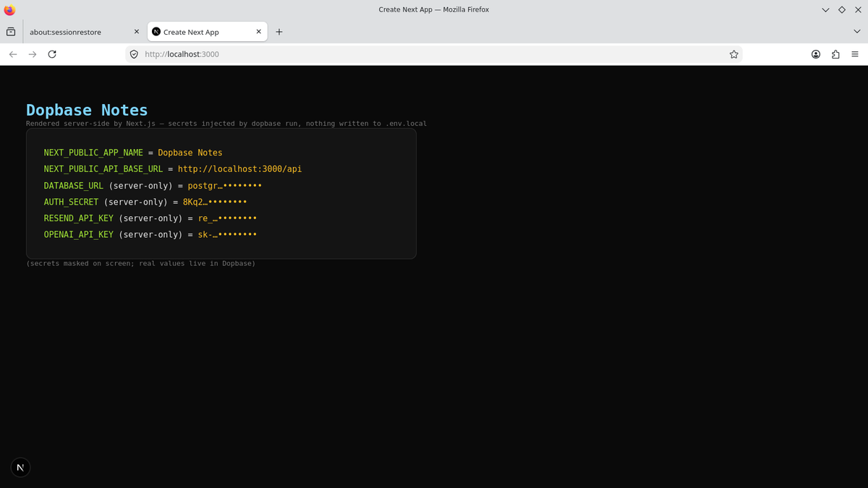Click the OPENAI_API_KEY variable label
868x488 pixels.
78,234
